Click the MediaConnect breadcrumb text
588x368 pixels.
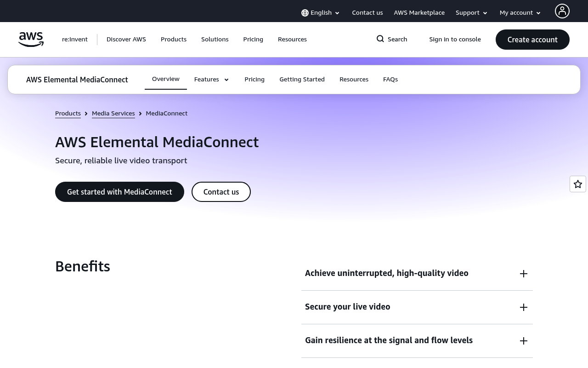pos(166,114)
